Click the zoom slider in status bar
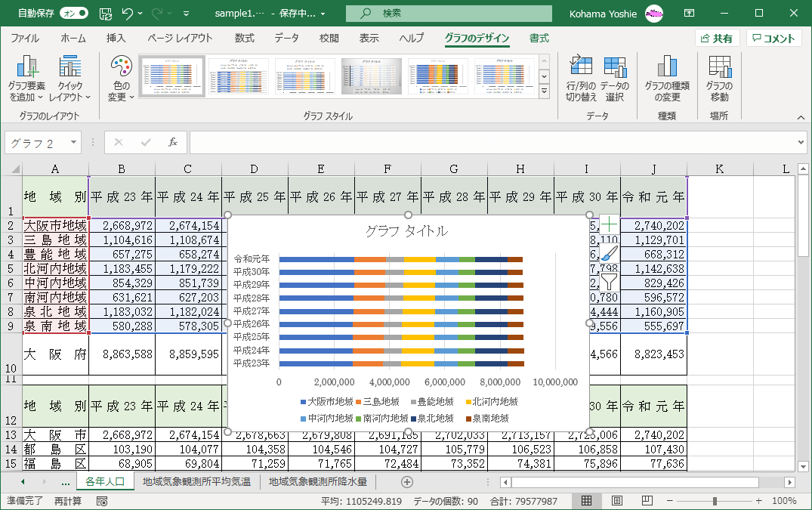The width and height of the screenshot is (812, 510). [715, 501]
